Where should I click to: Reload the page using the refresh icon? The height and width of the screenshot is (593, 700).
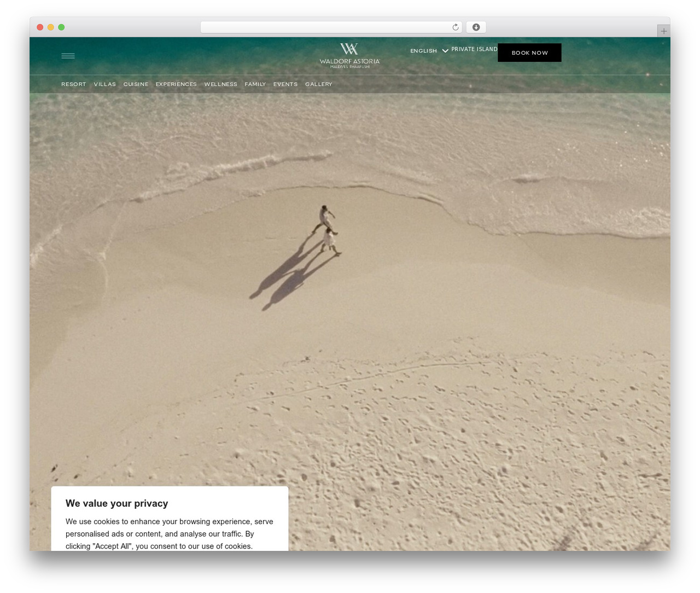(x=455, y=27)
